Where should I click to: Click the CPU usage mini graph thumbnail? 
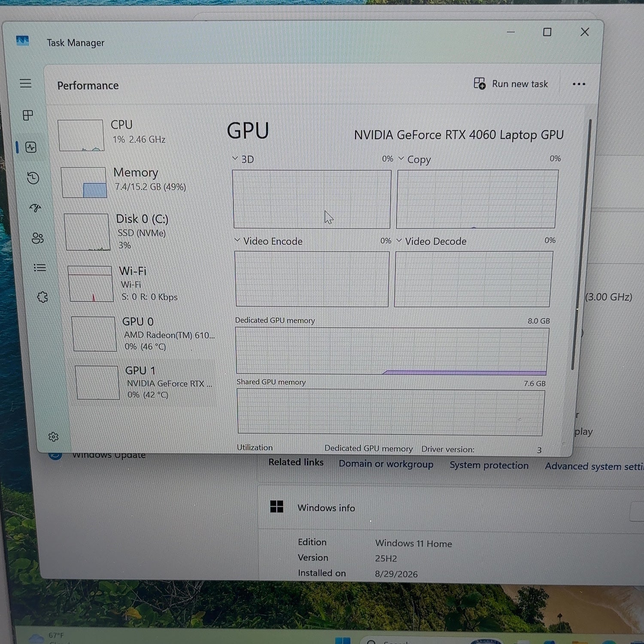click(81, 135)
